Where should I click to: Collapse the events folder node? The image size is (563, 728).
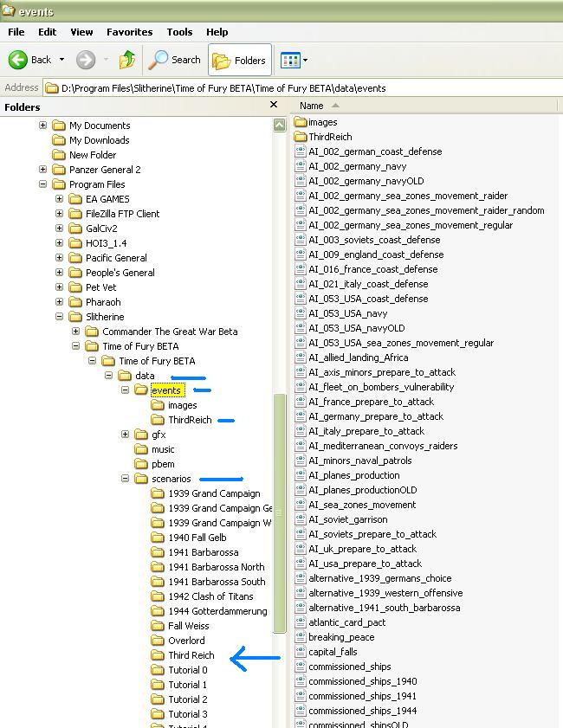point(125,390)
